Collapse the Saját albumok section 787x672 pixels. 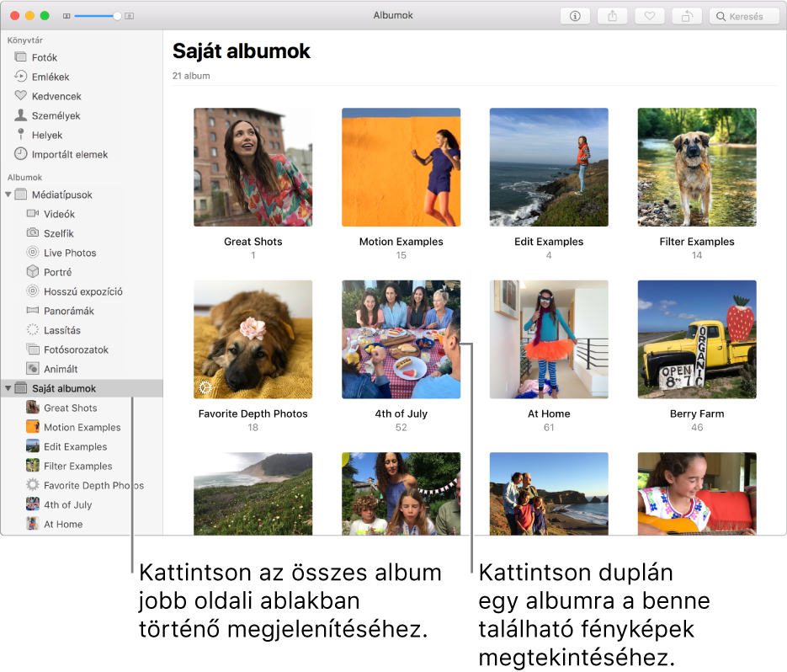tap(8, 388)
